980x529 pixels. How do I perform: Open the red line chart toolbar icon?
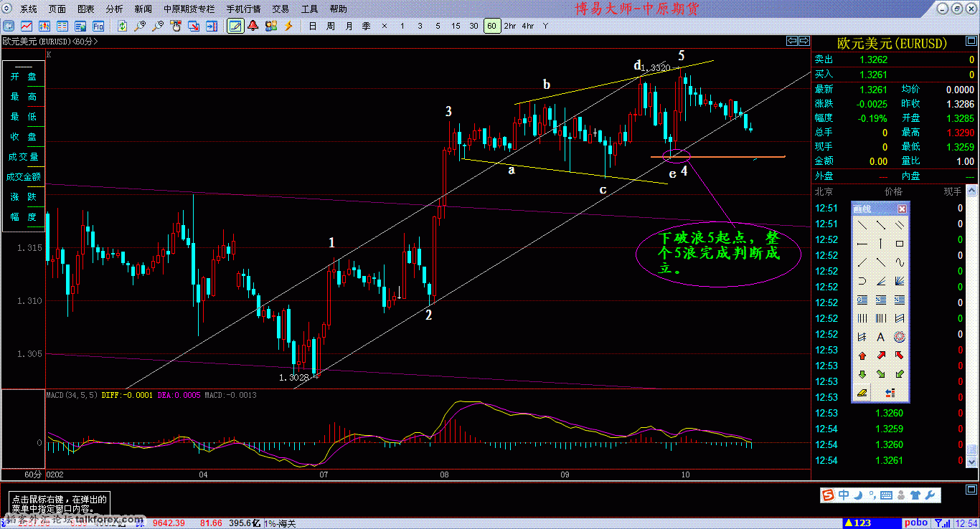(27, 26)
